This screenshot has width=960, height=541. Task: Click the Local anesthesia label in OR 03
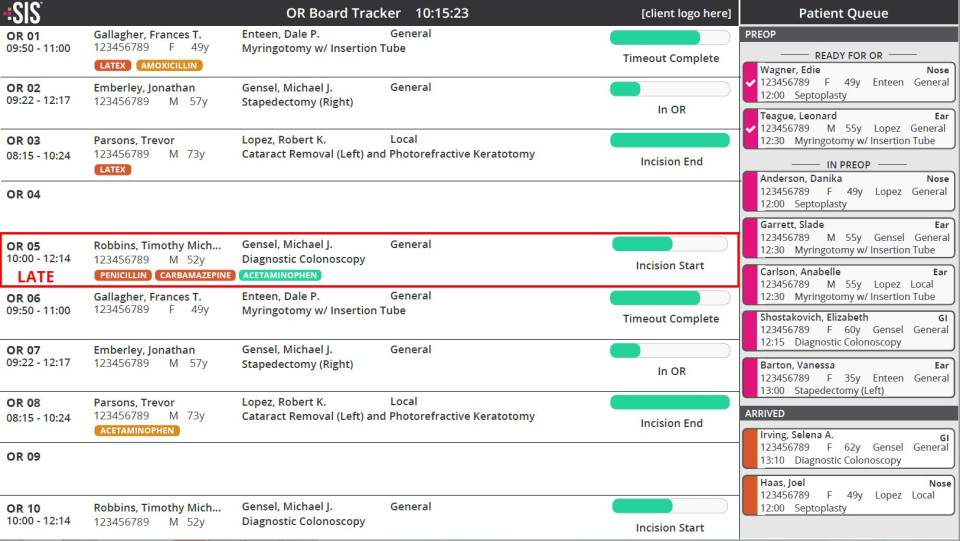403,140
